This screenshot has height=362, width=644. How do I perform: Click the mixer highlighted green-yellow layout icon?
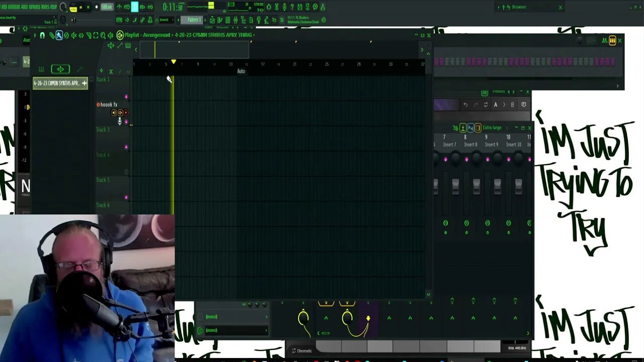pos(463,128)
